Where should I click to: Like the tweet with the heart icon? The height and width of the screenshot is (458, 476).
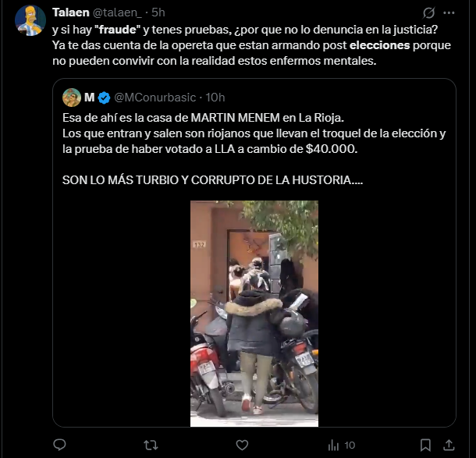(x=242, y=445)
